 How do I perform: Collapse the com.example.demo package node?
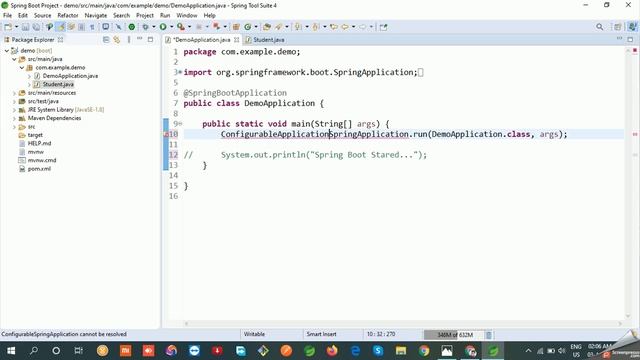pos(22,68)
